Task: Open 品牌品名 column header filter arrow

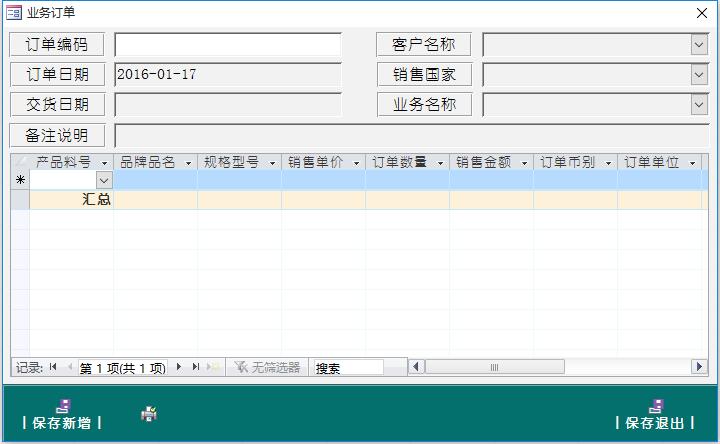Action: click(x=188, y=163)
